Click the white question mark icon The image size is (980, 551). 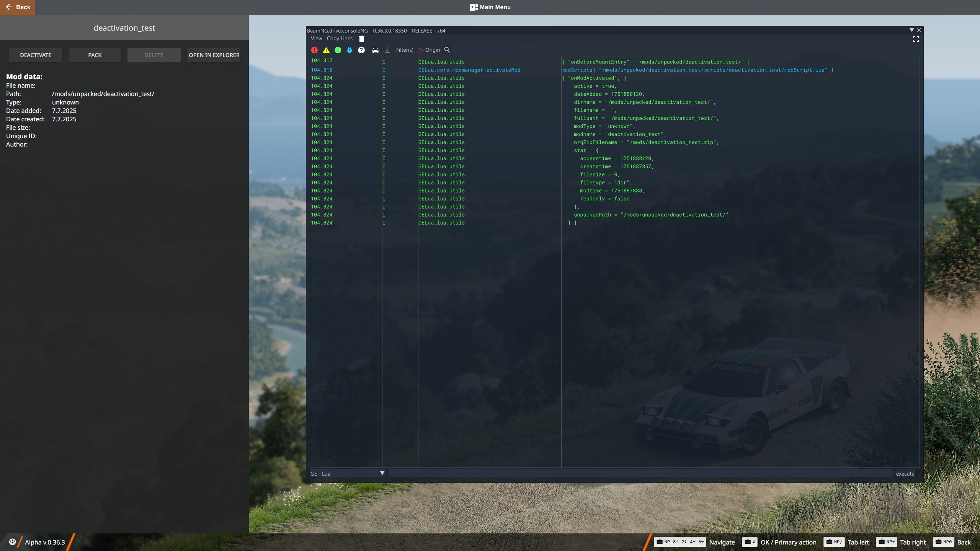[361, 50]
